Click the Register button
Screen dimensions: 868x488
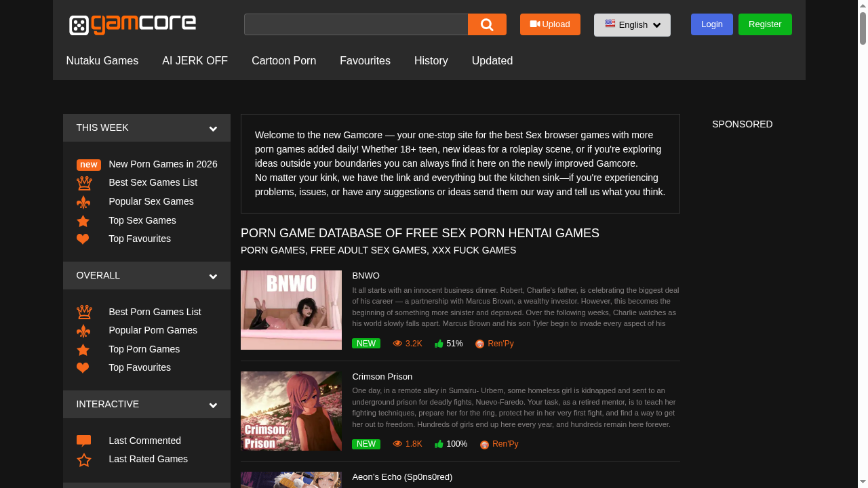(x=765, y=24)
